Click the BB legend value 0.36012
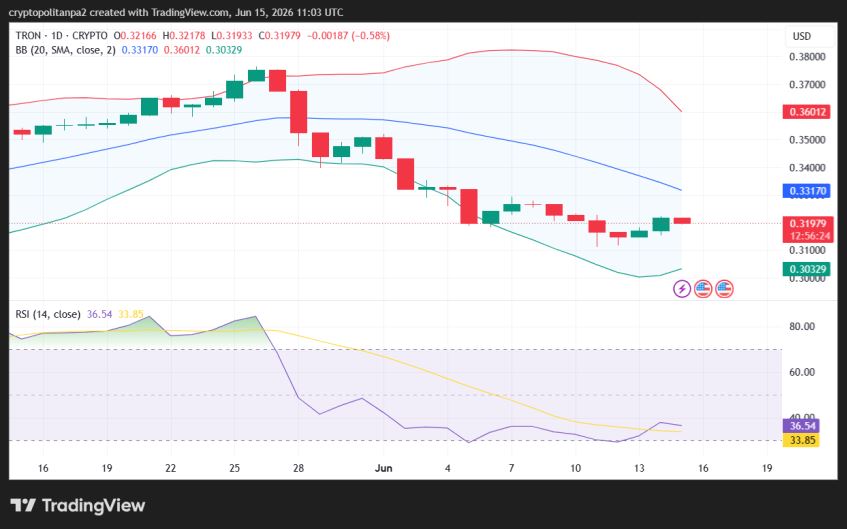Screen dimensions: 847x529 click(x=182, y=50)
